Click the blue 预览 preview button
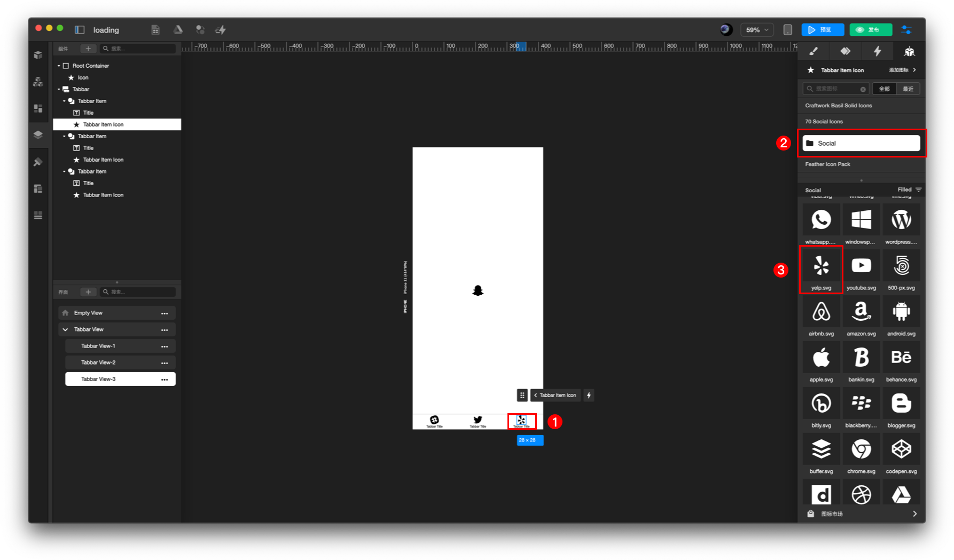This screenshot has height=560, width=954. pos(823,30)
